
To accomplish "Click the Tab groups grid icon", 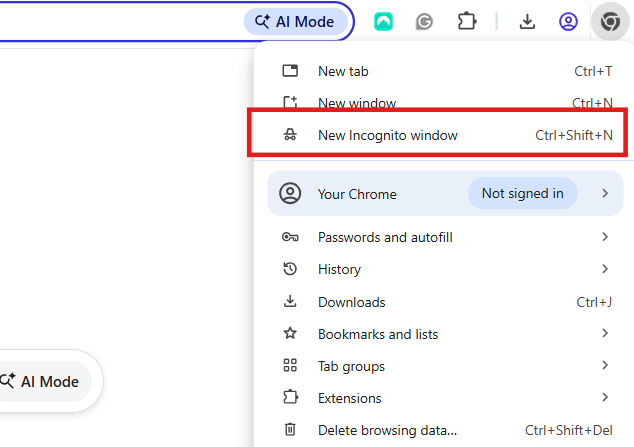I will pyautogui.click(x=290, y=365).
